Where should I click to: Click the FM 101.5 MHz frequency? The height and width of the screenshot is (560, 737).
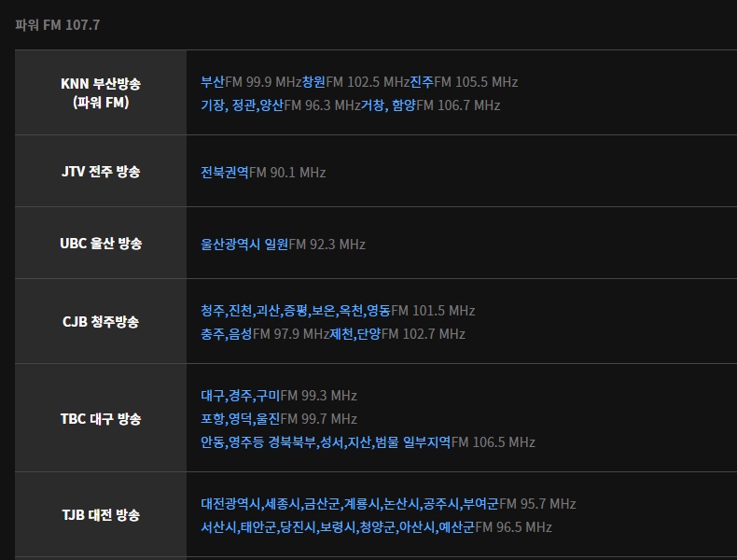point(433,311)
